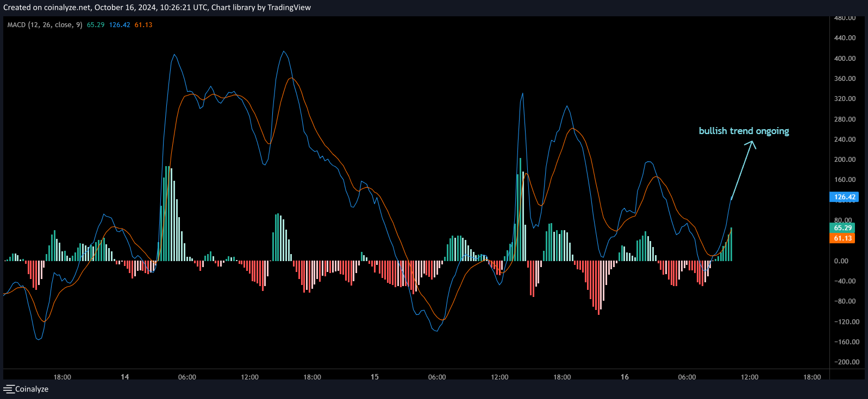
Task: Jump to date marker 14 on the time axis
Action: coord(125,377)
